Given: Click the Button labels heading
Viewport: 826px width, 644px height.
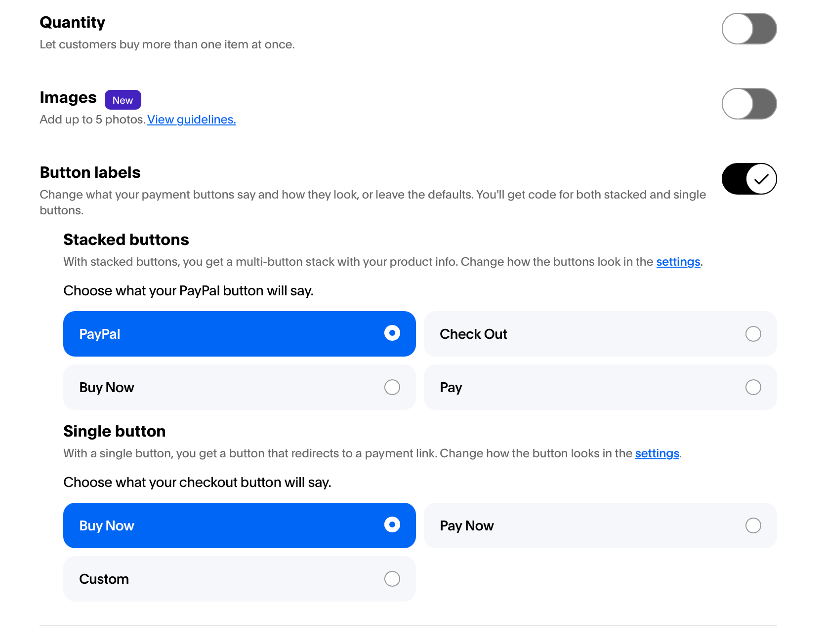Looking at the screenshot, I should tap(90, 172).
